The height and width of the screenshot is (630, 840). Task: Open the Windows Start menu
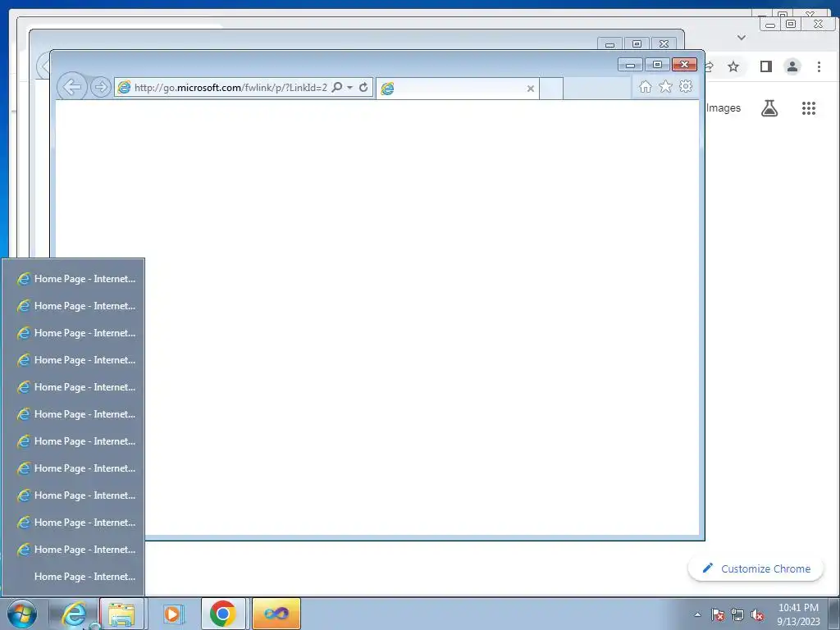(22, 614)
